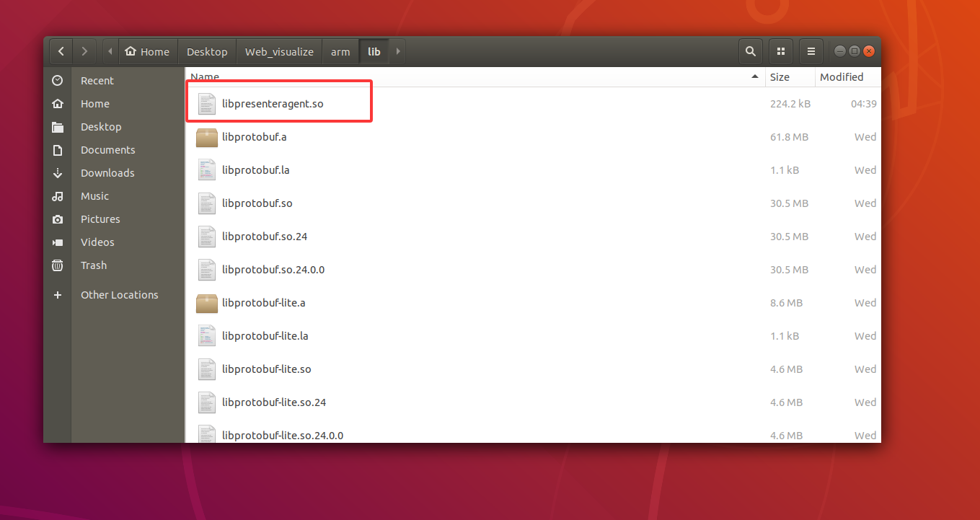
Task: Click the Desktop folder icon in sidebar
Action: tap(58, 127)
